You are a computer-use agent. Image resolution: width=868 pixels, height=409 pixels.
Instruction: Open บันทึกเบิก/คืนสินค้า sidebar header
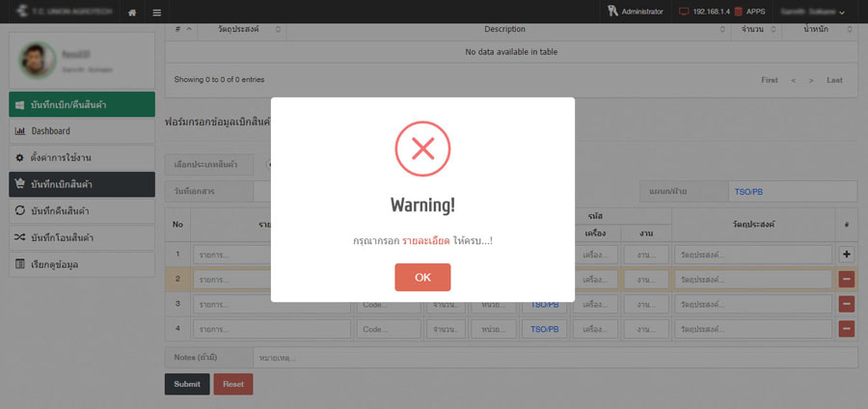click(x=82, y=104)
